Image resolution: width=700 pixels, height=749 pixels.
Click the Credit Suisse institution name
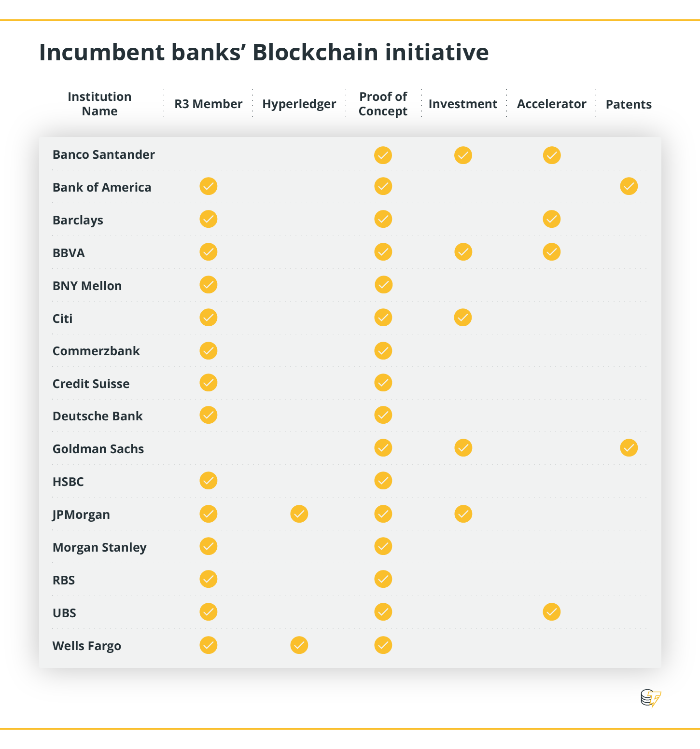click(91, 384)
